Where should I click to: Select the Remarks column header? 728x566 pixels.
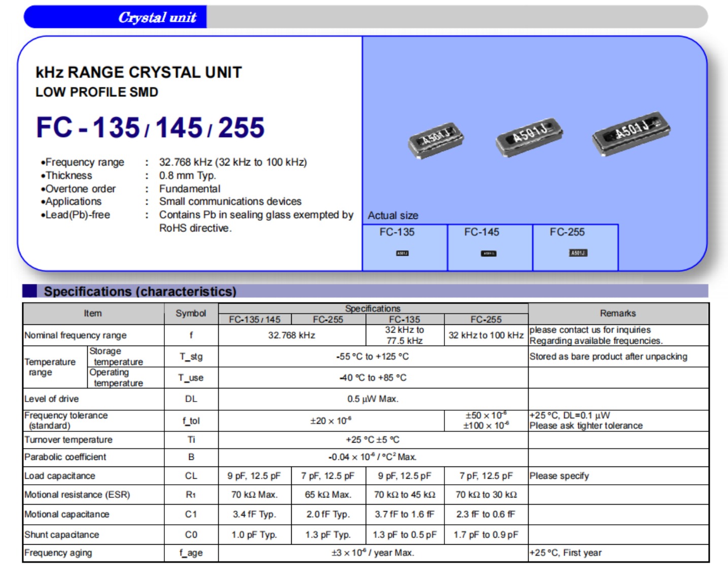[617, 314]
